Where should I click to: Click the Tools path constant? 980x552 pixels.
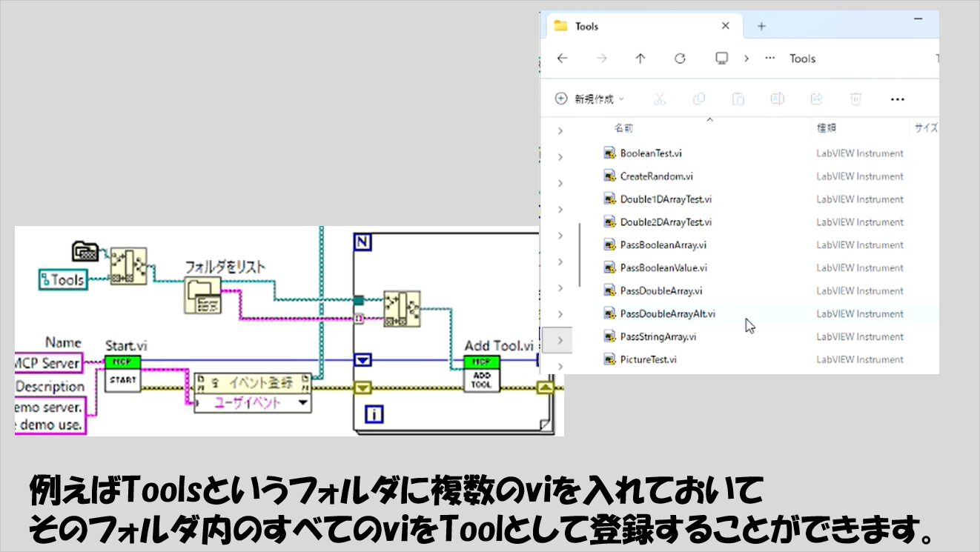pyautogui.click(x=63, y=279)
